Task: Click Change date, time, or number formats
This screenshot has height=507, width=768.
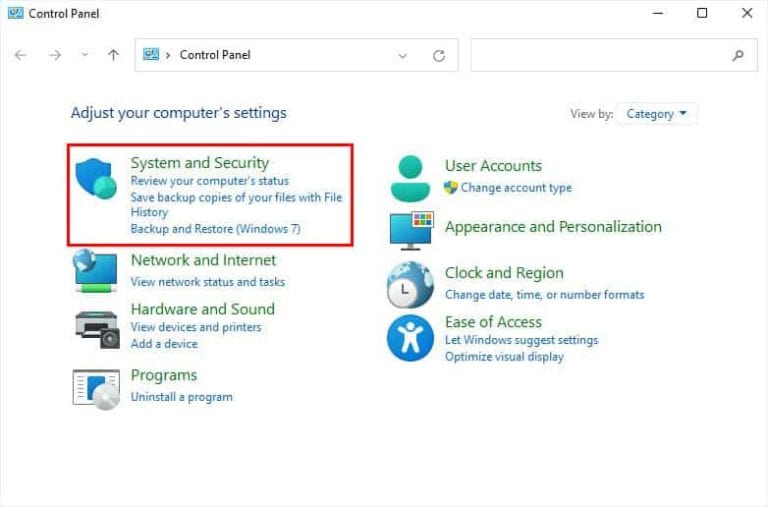Action: pyautogui.click(x=545, y=294)
